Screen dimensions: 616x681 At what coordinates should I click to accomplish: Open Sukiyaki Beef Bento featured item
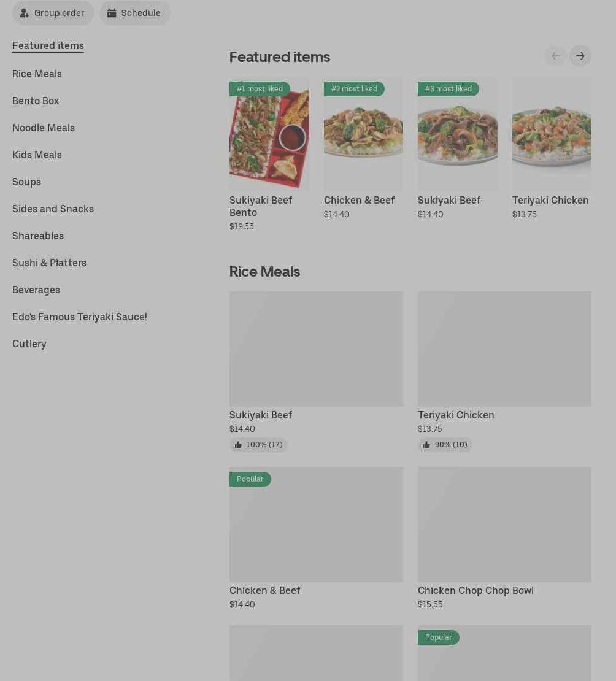point(269,135)
